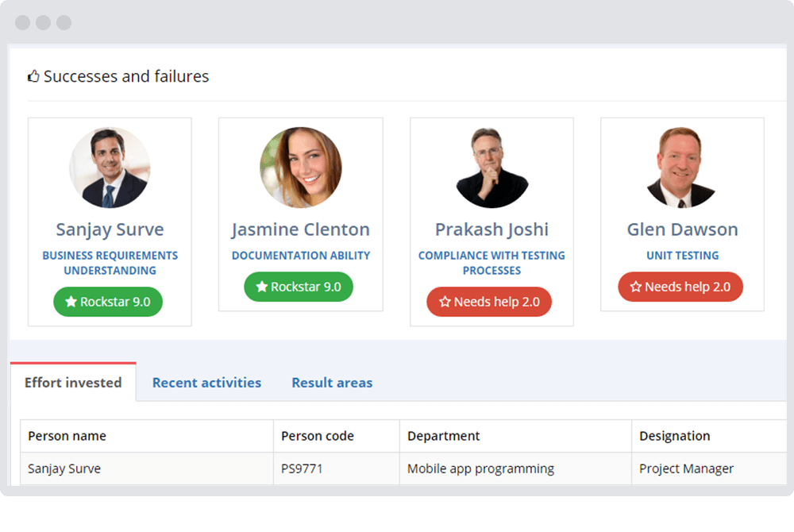794x532 pixels.
Task: Open the Business Requirements Understanding link
Action: pyautogui.click(x=110, y=263)
